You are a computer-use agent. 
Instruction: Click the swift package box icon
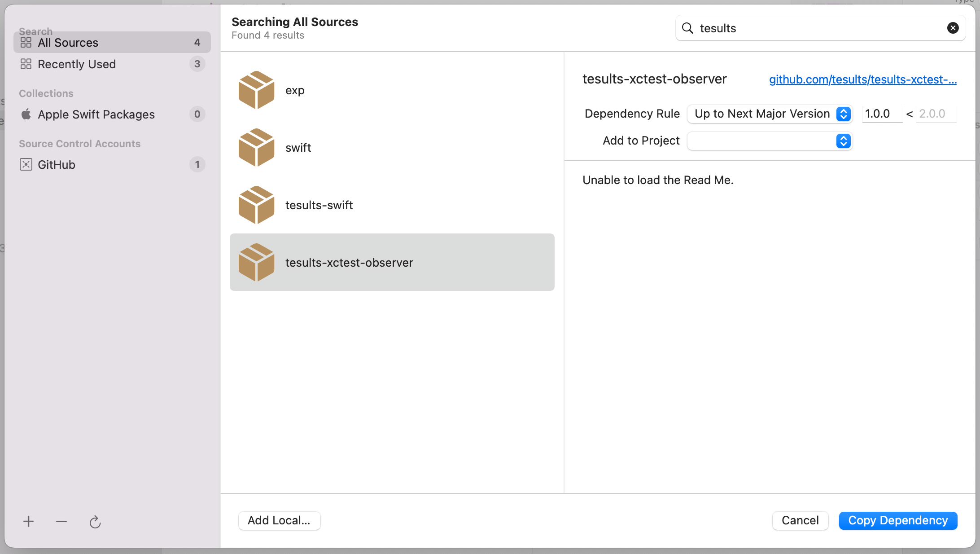(x=256, y=147)
